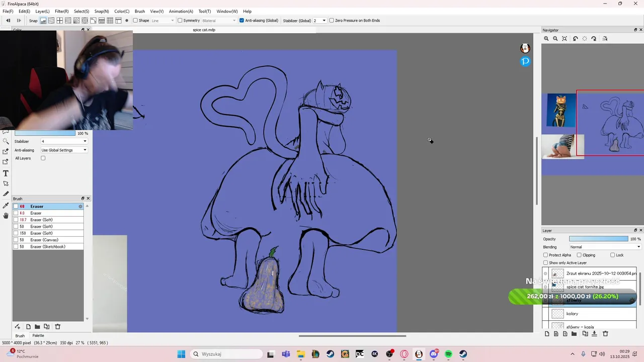The height and width of the screenshot is (362, 644).
Task: Select the Hand tool
Action: (x=6, y=216)
